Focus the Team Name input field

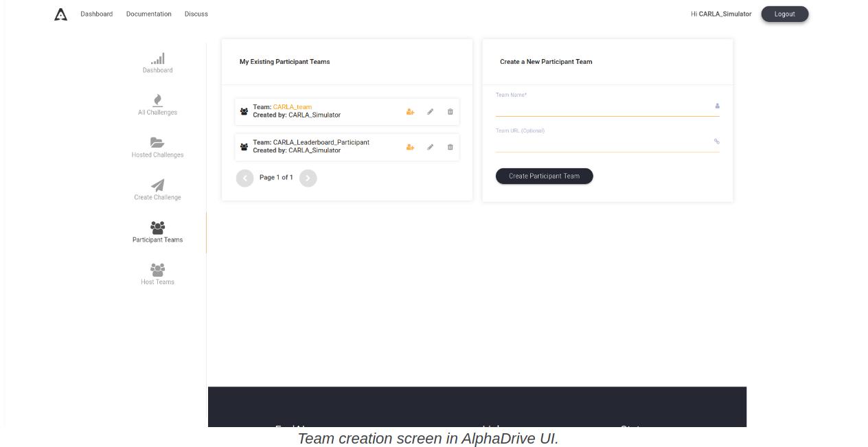click(x=603, y=107)
